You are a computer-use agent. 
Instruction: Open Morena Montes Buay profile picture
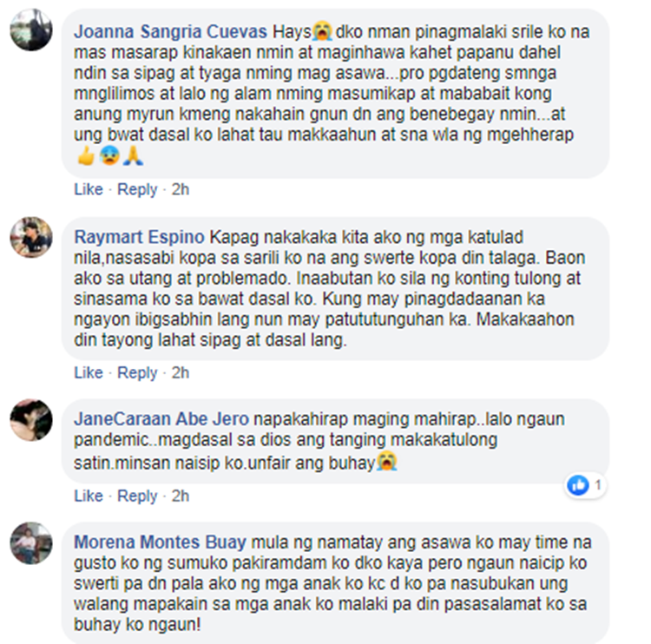pyautogui.click(x=31, y=543)
